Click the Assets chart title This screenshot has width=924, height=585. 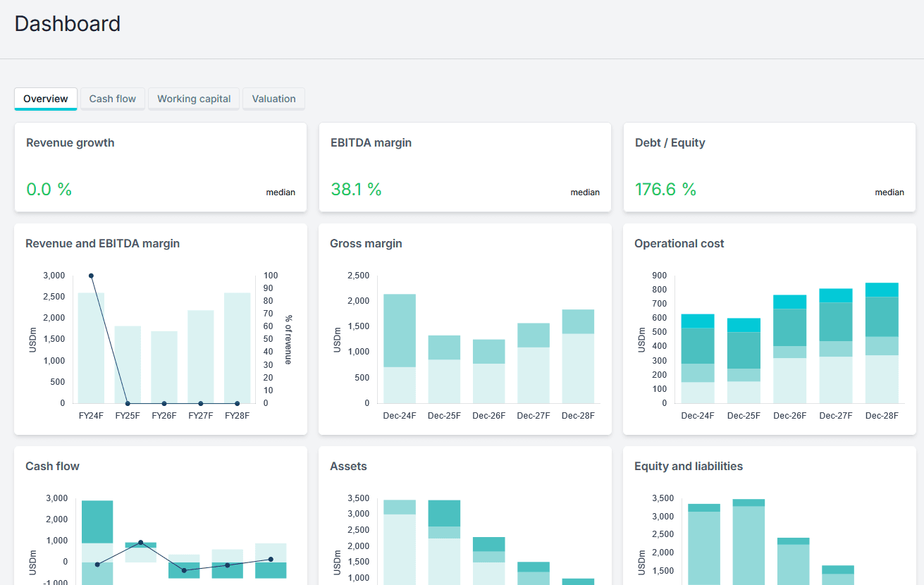pos(348,466)
